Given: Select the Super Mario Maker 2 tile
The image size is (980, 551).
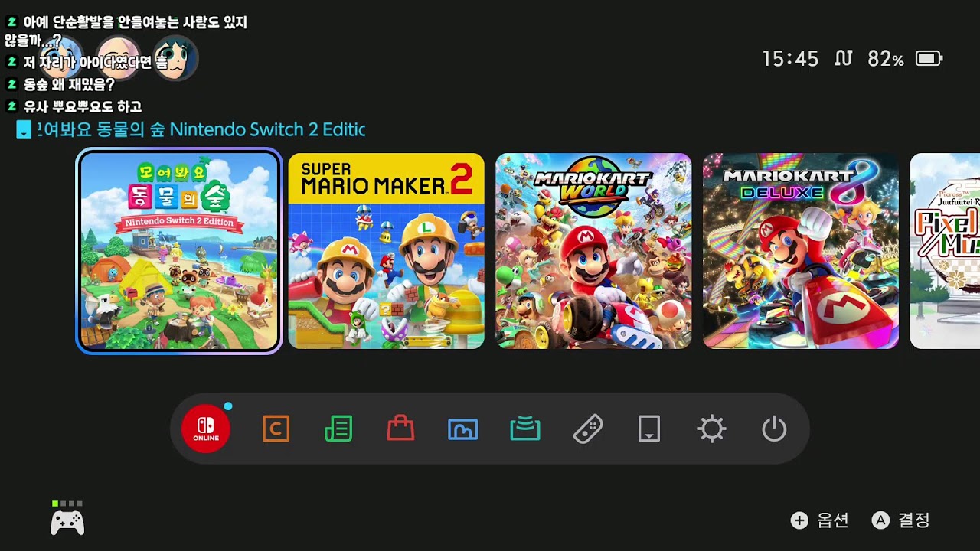Looking at the screenshot, I should coord(387,251).
